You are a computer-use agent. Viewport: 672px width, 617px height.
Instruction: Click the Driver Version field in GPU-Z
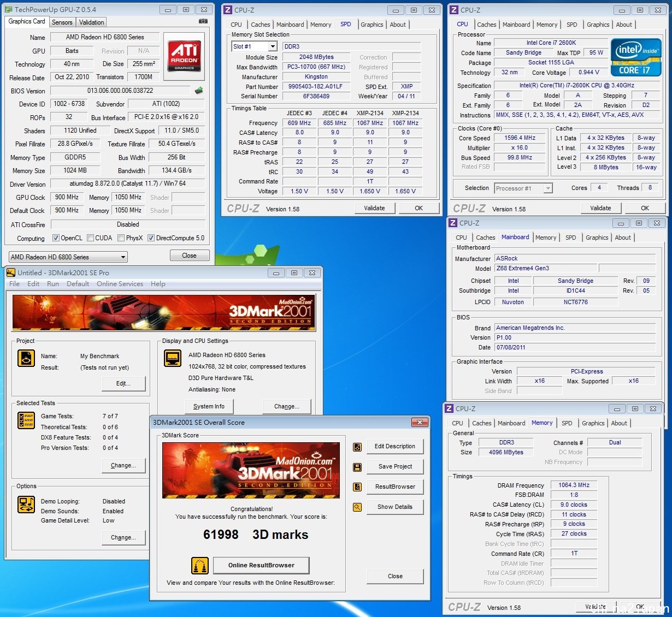pos(127,184)
